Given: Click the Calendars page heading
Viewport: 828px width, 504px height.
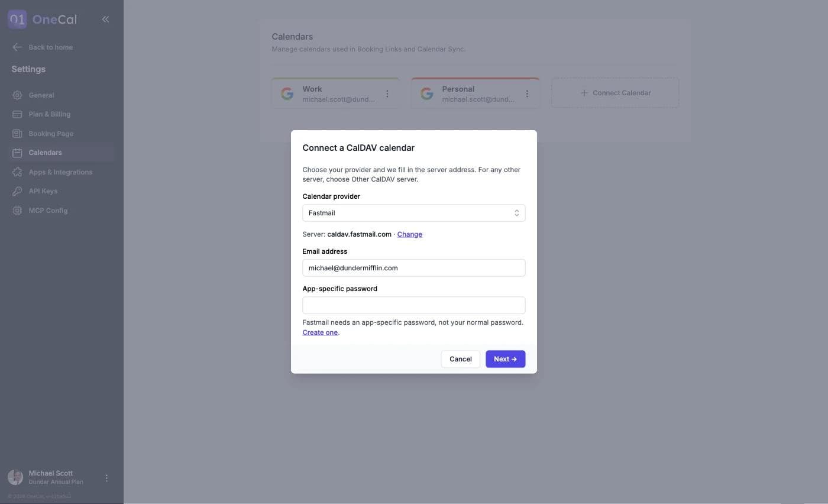Looking at the screenshot, I should pyautogui.click(x=292, y=37).
